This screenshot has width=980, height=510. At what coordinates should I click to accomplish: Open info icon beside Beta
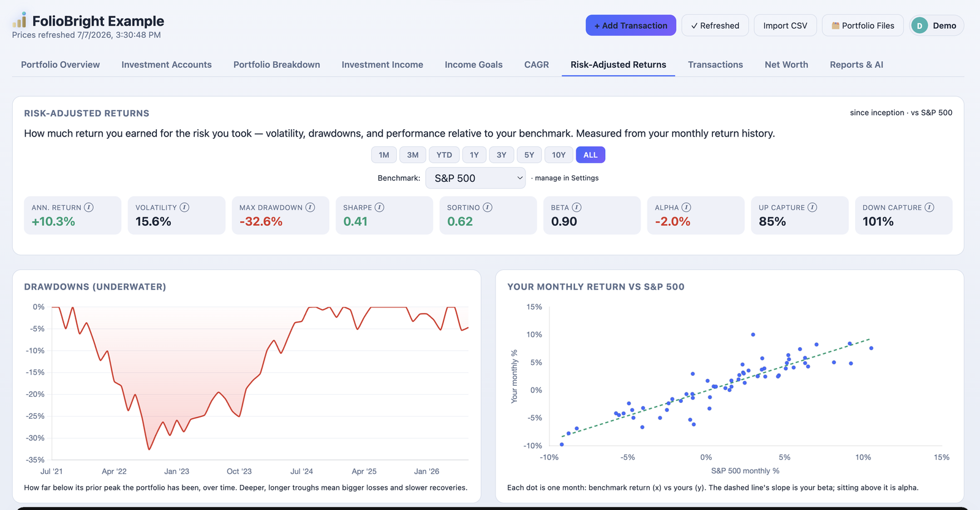tap(577, 208)
